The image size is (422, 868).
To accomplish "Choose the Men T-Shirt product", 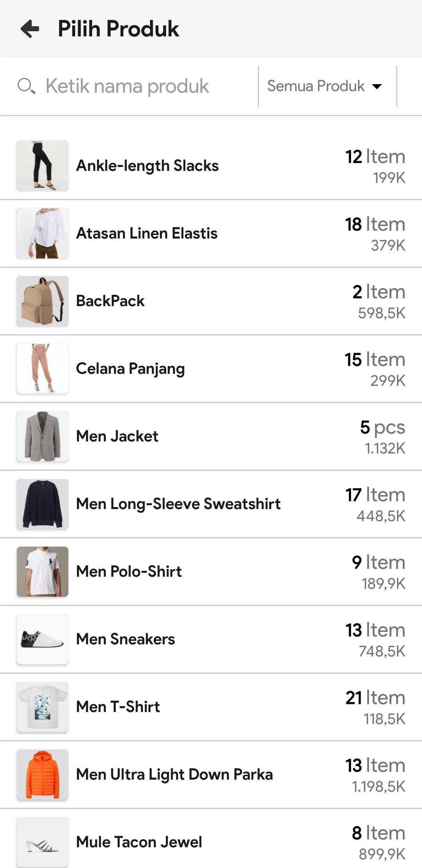I will [118, 707].
